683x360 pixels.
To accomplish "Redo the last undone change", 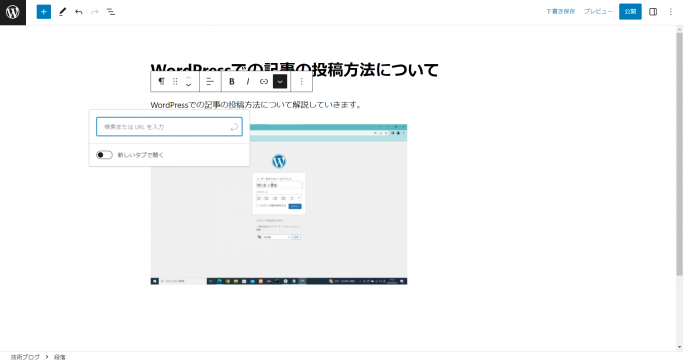I will [95, 12].
